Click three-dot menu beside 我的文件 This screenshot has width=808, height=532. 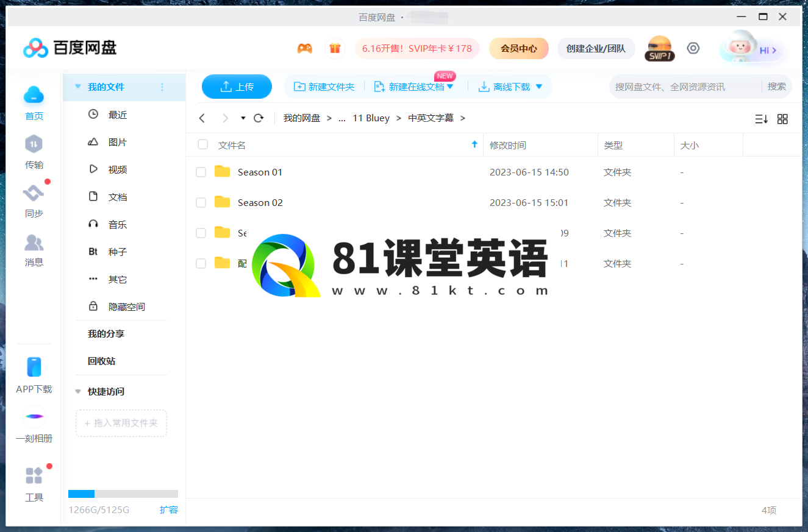click(x=162, y=87)
